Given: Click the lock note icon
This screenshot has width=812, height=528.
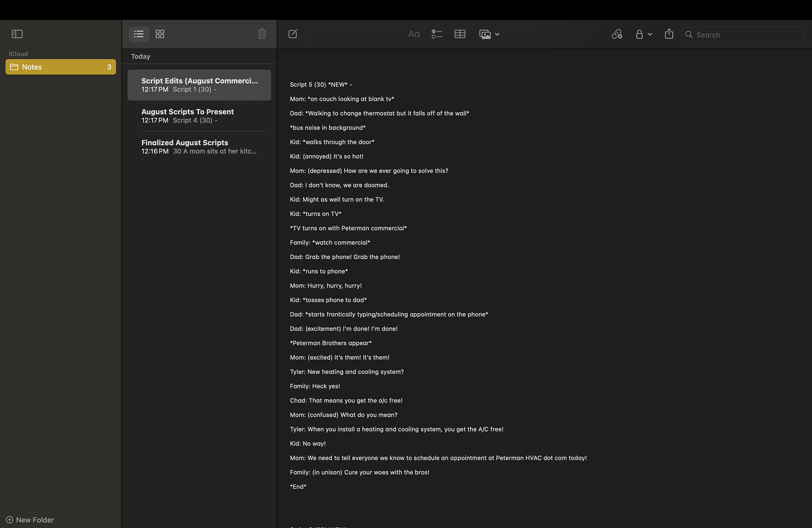Looking at the screenshot, I should pyautogui.click(x=639, y=34).
